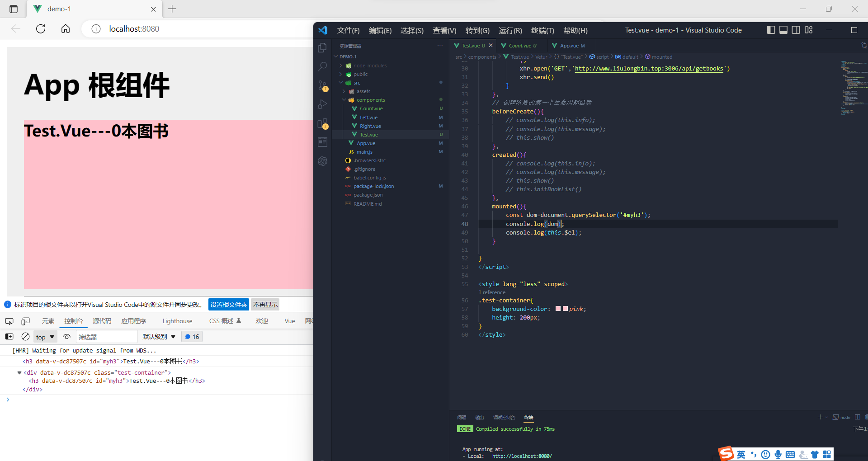Click the 设置根文件夹 button
The image size is (868, 461).
click(229, 305)
